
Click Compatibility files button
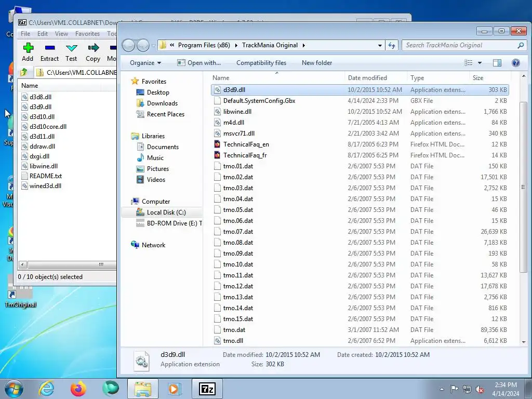click(x=261, y=63)
